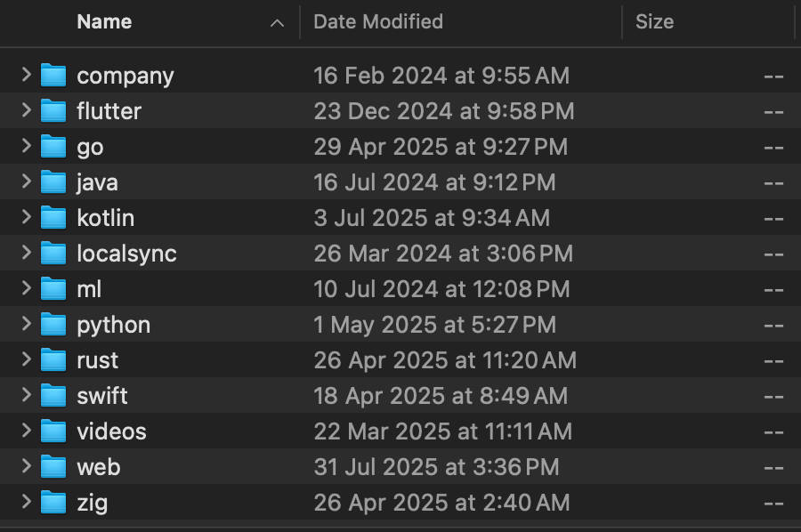
Task: Select the rust folder icon
Action: (53, 360)
